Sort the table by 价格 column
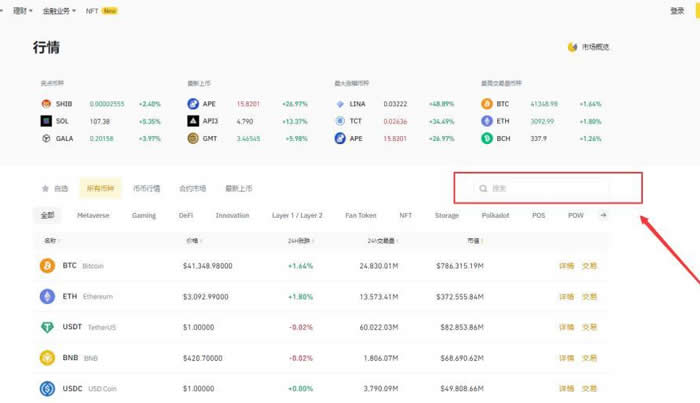700x403 pixels. tap(193, 241)
